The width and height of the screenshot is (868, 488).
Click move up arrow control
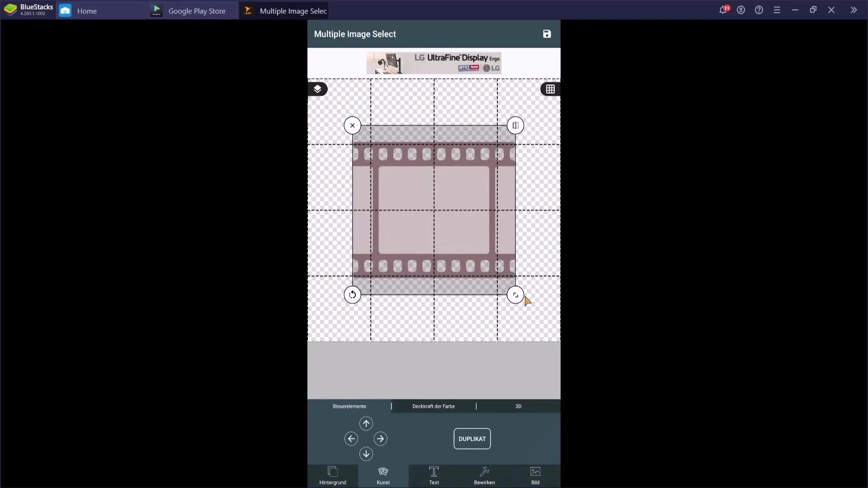coord(366,423)
